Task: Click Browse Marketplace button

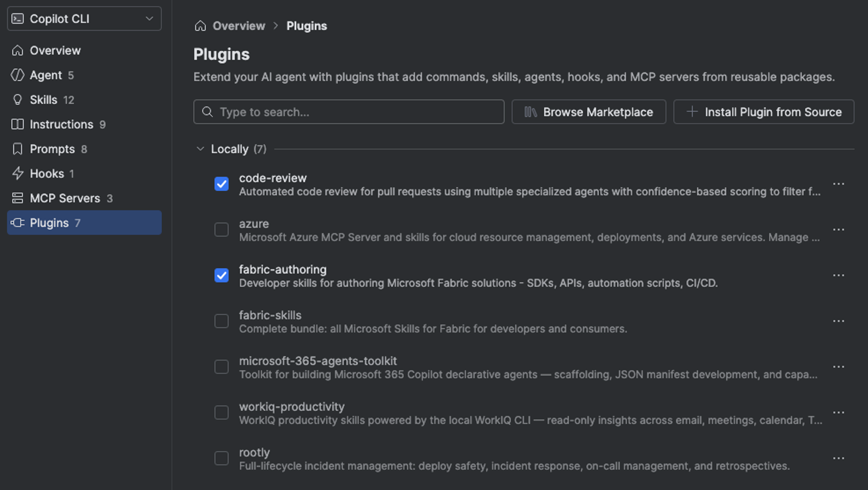Action: (x=589, y=112)
